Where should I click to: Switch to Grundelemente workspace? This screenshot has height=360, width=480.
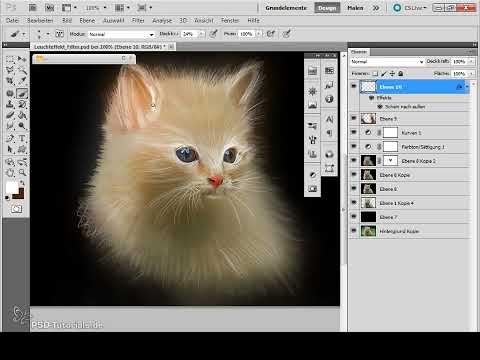point(286,8)
